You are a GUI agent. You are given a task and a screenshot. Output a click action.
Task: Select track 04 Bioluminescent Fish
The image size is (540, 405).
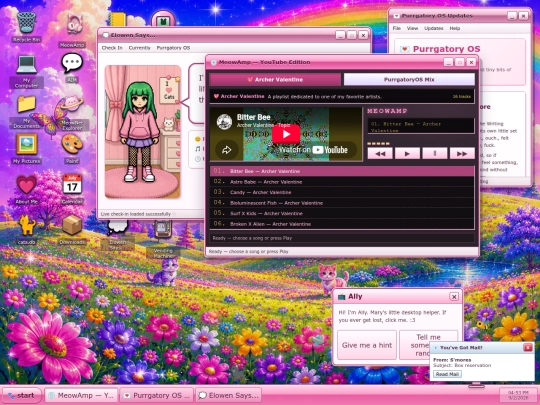(342, 203)
